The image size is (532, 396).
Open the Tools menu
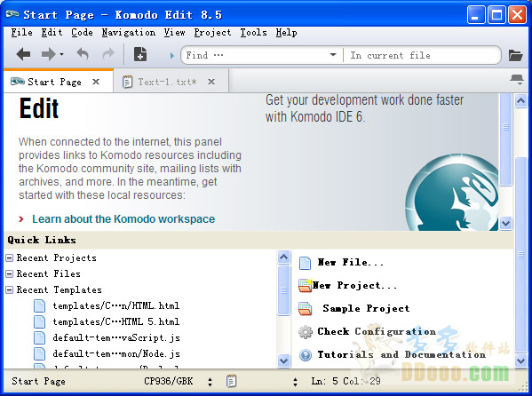pos(253,33)
